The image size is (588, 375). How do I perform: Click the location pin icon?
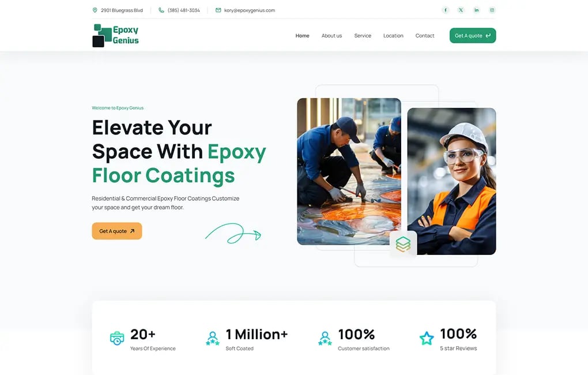(x=95, y=10)
